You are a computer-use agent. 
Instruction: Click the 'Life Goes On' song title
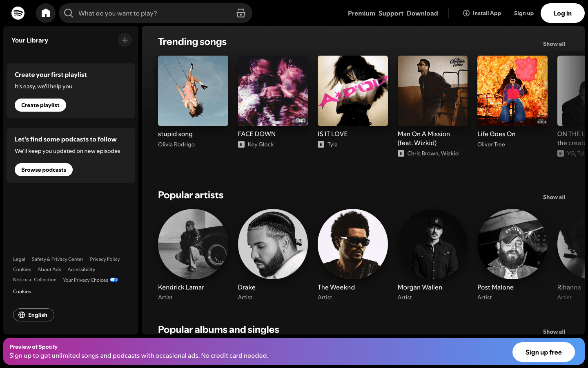tap(497, 134)
